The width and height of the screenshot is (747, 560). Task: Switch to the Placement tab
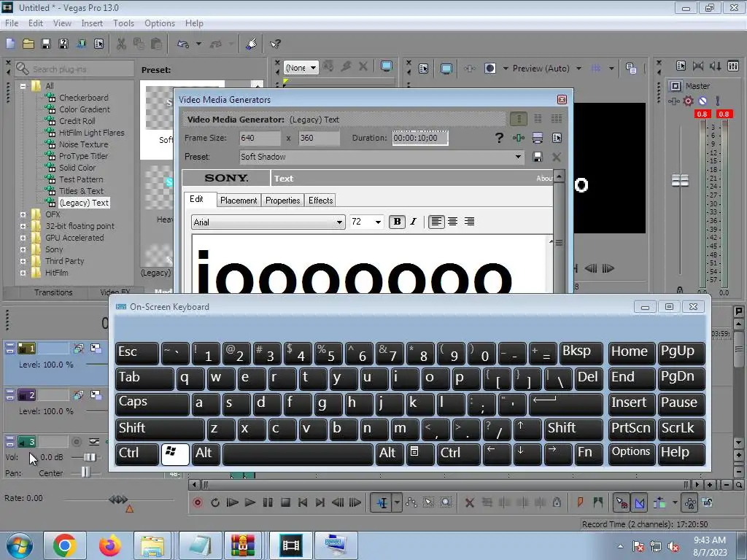click(x=239, y=201)
